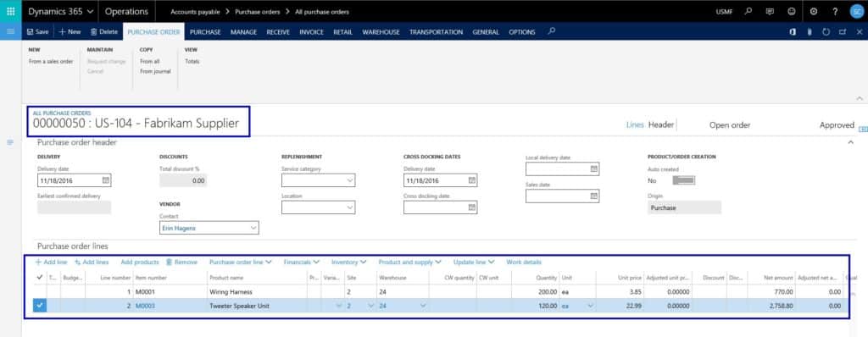Click the ribbon search magnifier after OPTIONS
868x337 pixels.
551,31
